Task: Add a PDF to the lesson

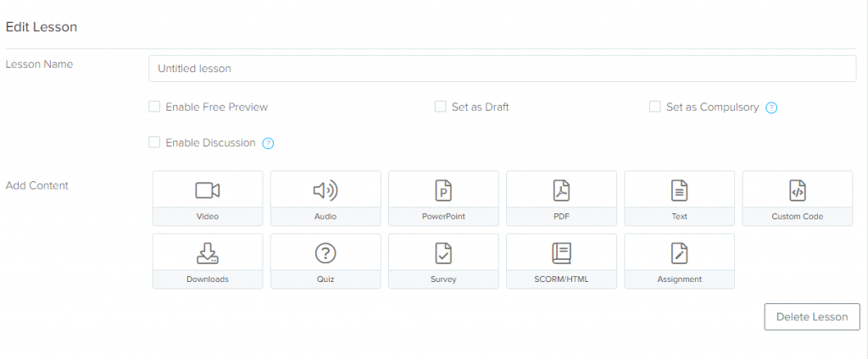Action: (x=561, y=198)
